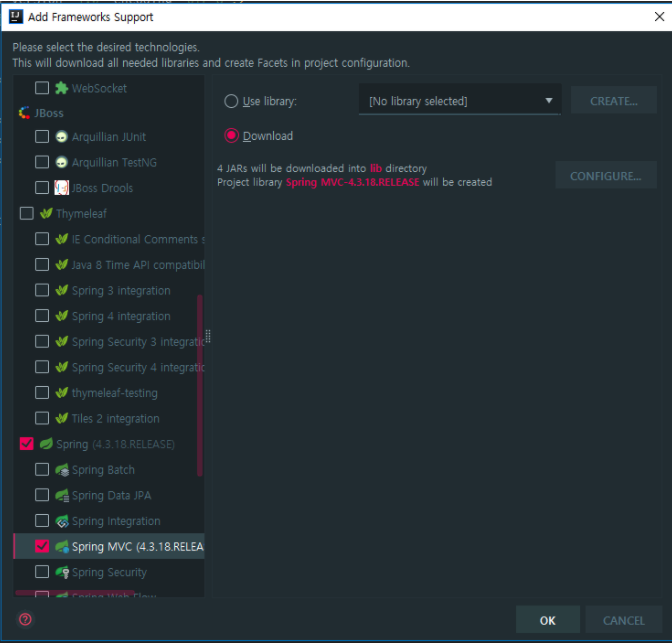Click the Tiles 2 integration leaf icon
672x643 pixels.
pyautogui.click(x=61, y=418)
